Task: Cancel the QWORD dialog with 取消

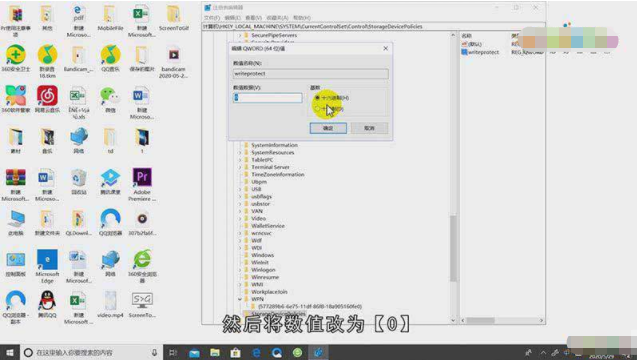Action: (369, 128)
